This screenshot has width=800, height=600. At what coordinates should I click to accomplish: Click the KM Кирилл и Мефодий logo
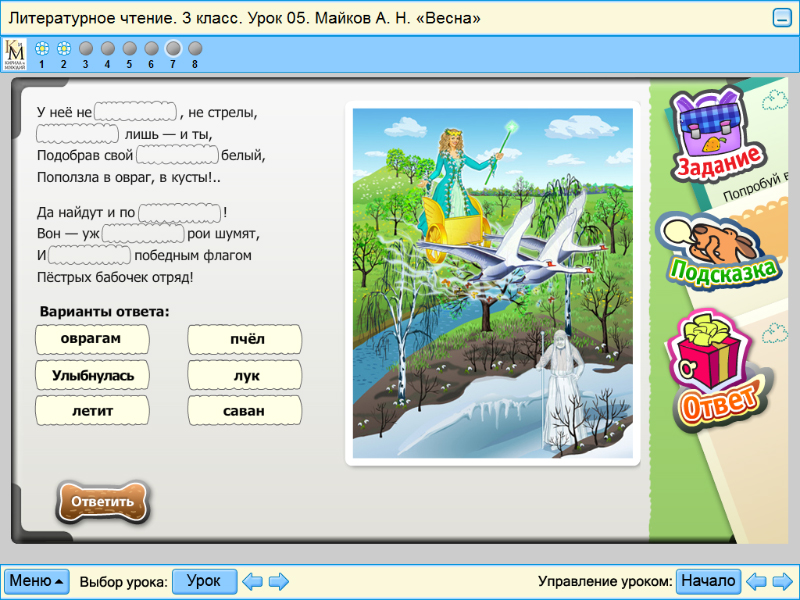14,55
